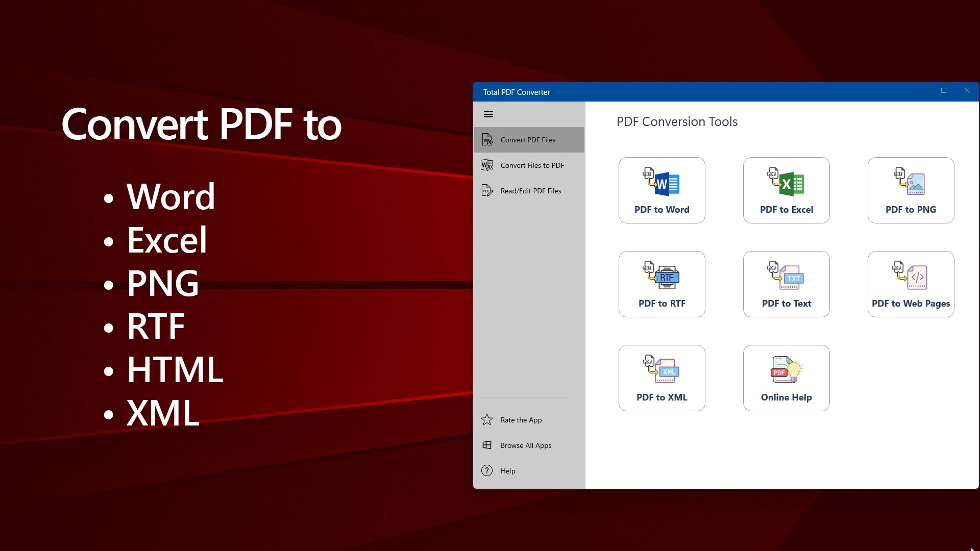Open the PDF to RTF converter
The image size is (980, 551).
click(661, 284)
